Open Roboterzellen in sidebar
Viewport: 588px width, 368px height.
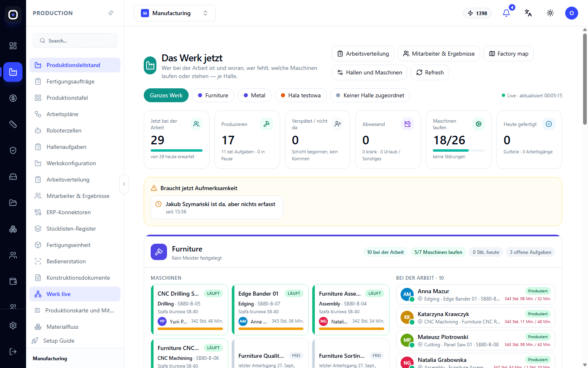pyautogui.click(x=75, y=130)
